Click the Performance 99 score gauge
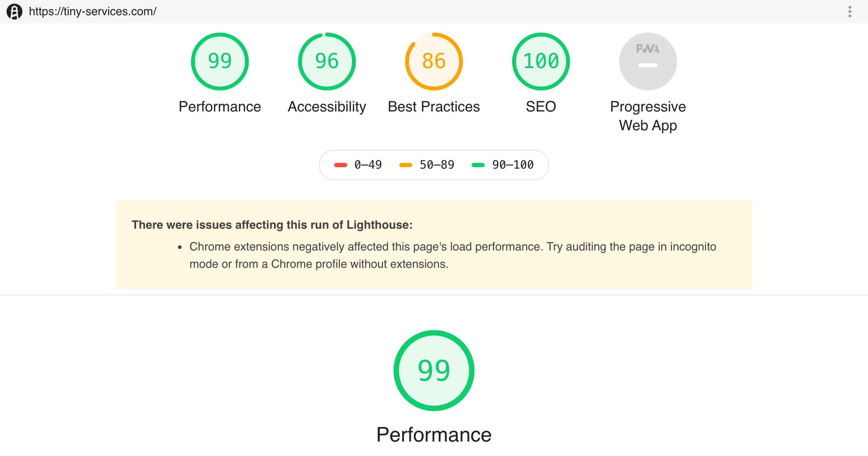This screenshot has height=456, width=868. tap(220, 62)
